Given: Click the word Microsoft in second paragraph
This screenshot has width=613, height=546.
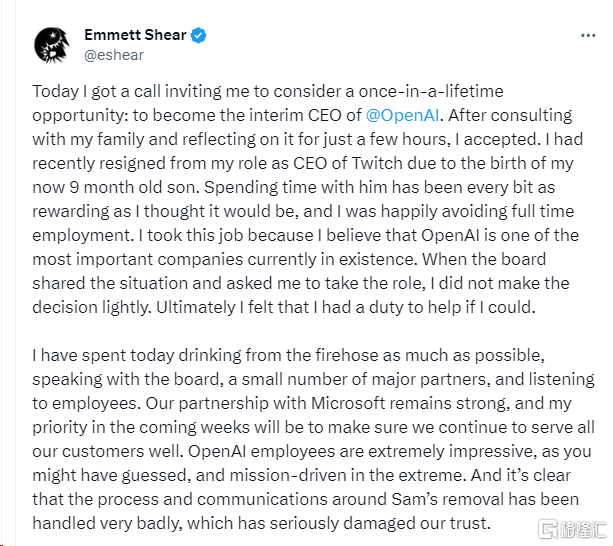Looking at the screenshot, I should (348, 403).
